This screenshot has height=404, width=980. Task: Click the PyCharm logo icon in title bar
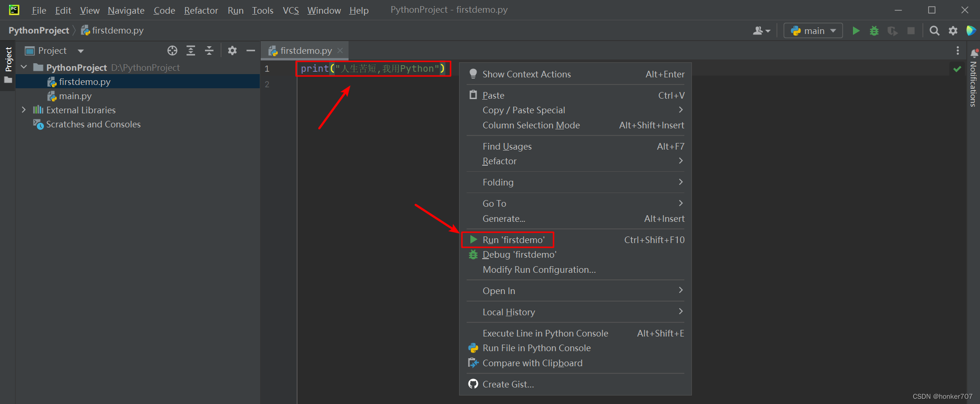(x=14, y=10)
